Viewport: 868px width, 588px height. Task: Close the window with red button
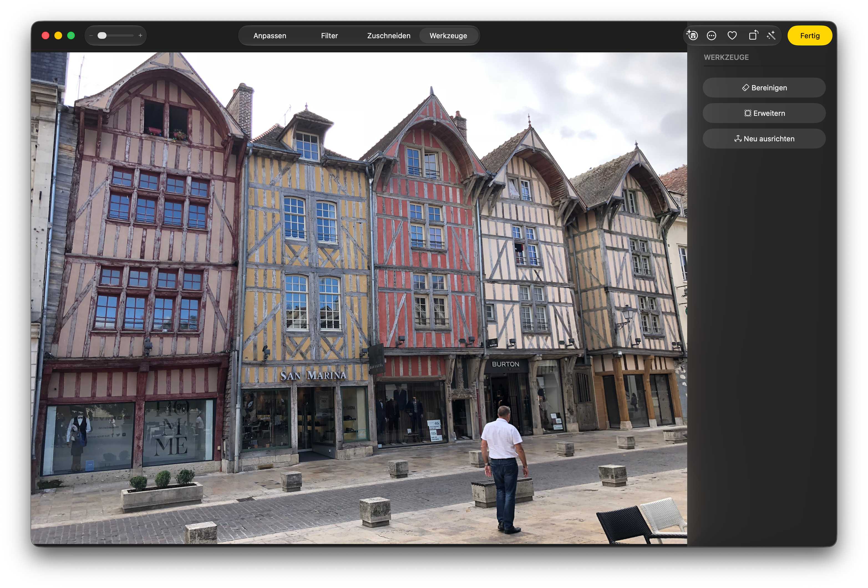tap(45, 35)
